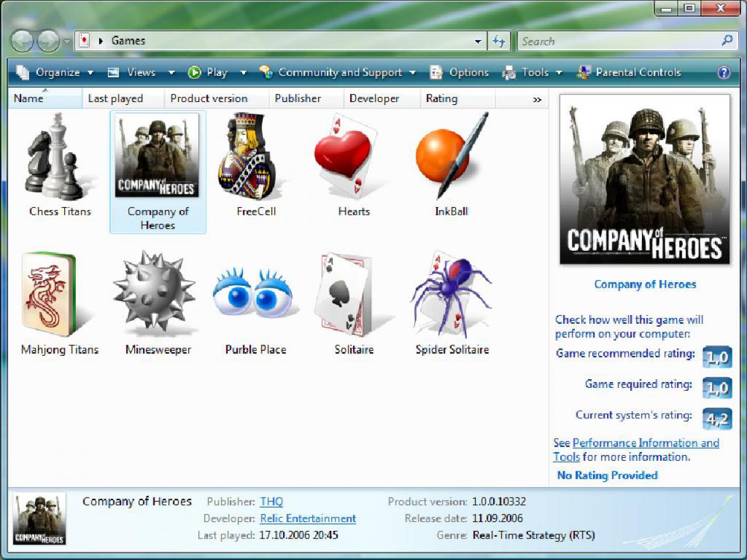Click the genre Real-Time Strategy (RTS)
Image resolution: width=747 pixels, height=560 pixels.
click(x=533, y=535)
